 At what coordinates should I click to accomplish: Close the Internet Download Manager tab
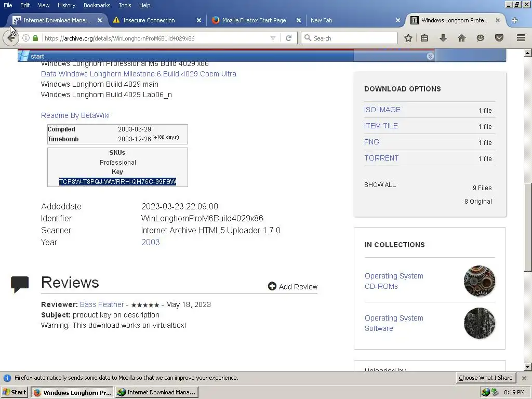pyautogui.click(x=100, y=20)
